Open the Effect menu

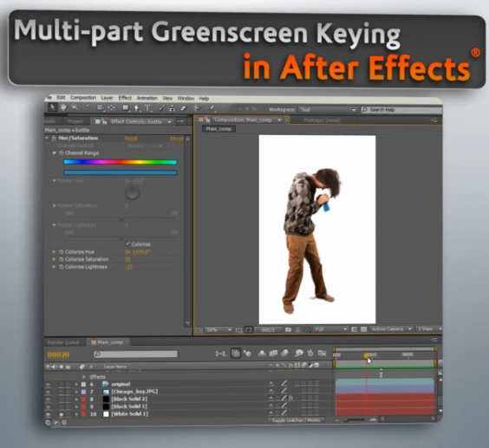(x=125, y=98)
